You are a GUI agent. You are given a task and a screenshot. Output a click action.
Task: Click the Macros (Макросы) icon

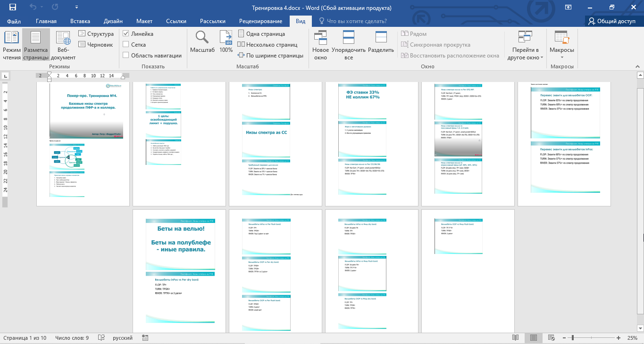coord(561,37)
